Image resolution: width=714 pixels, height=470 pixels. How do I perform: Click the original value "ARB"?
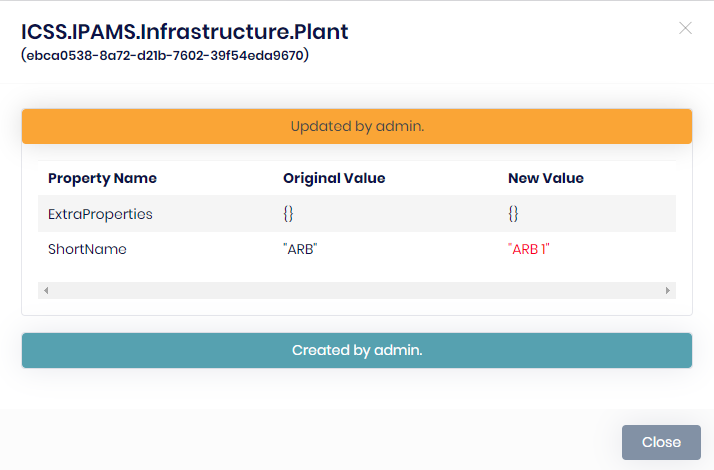(x=300, y=249)
